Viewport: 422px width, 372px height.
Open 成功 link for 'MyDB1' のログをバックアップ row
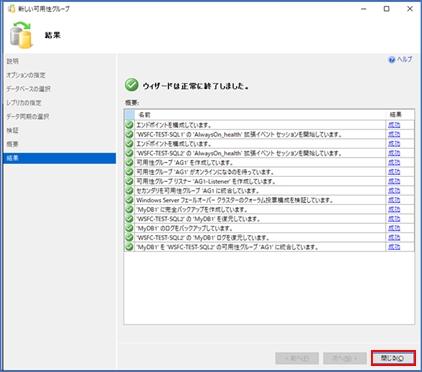click(394, 228)
